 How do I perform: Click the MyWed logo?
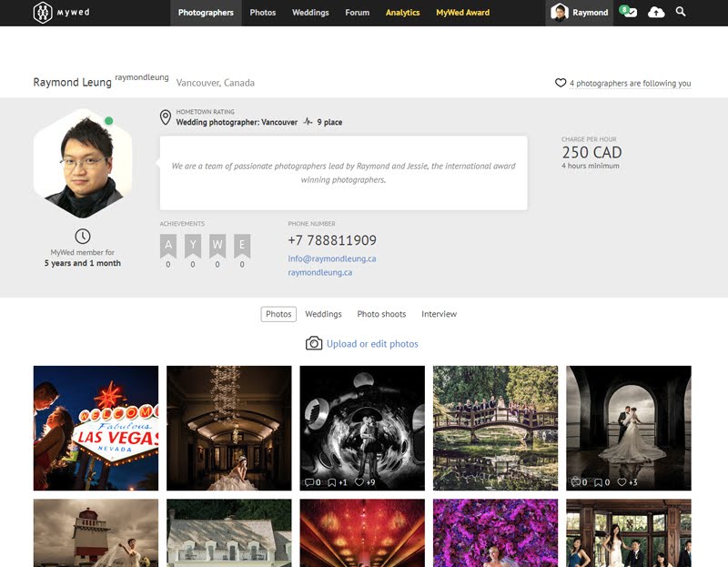[x=61, y=13]
